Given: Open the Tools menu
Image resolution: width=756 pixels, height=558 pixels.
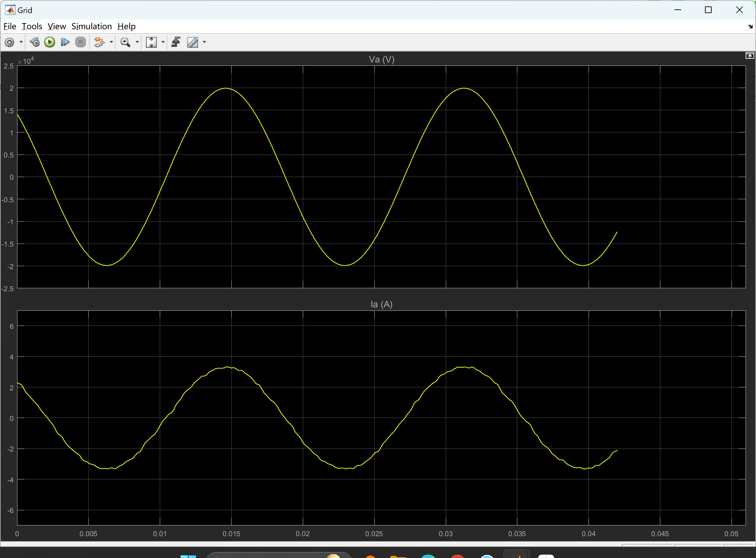Looking at the screenshot, I should 32,26.
